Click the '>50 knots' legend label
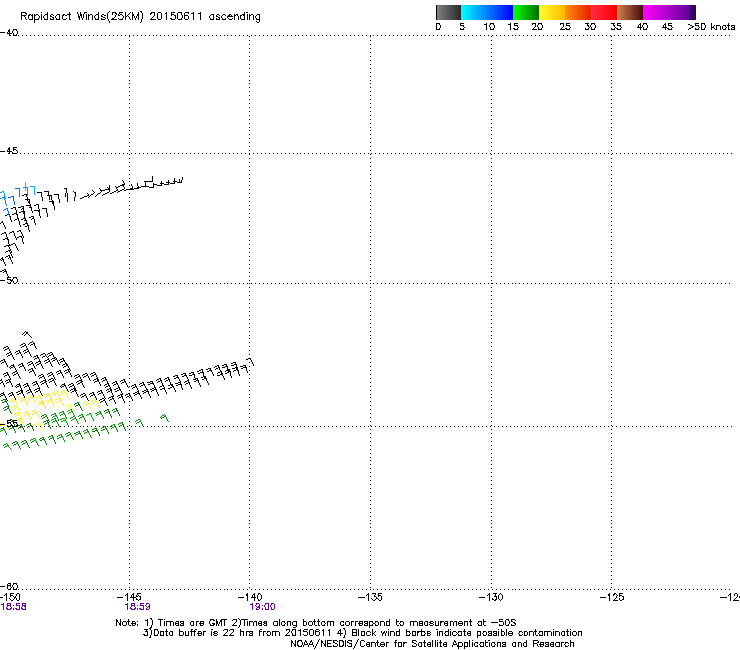This screenshot has width=740, height=650. pos(711,27)
